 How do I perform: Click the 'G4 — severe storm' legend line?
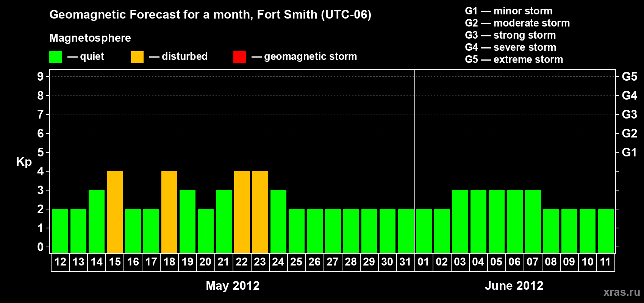[511, 47]
